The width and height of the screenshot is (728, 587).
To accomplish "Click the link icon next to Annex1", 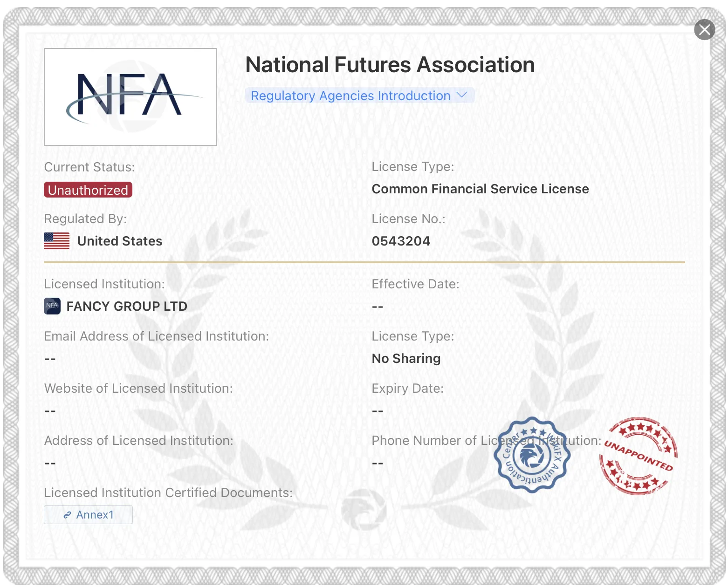I will click(68, 515).
